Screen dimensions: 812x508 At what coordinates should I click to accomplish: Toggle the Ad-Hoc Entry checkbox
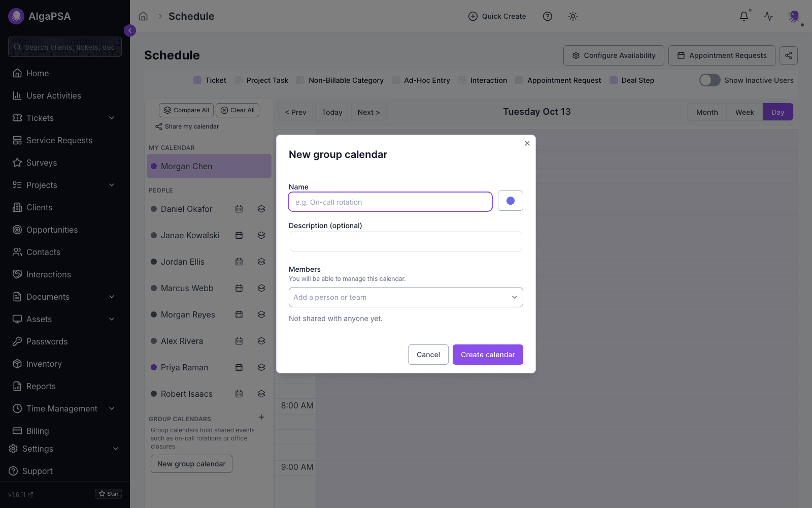(396, 80)
